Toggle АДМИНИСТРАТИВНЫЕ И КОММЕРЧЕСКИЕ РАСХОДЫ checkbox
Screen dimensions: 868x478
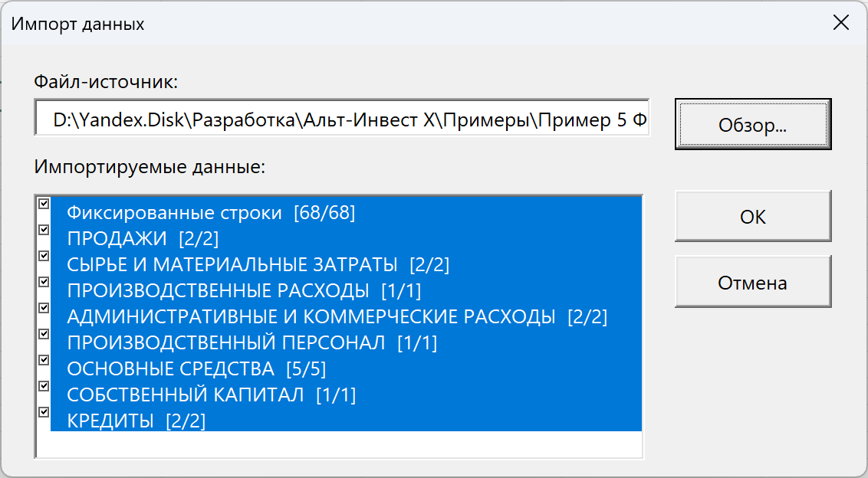tap(44, 308)
